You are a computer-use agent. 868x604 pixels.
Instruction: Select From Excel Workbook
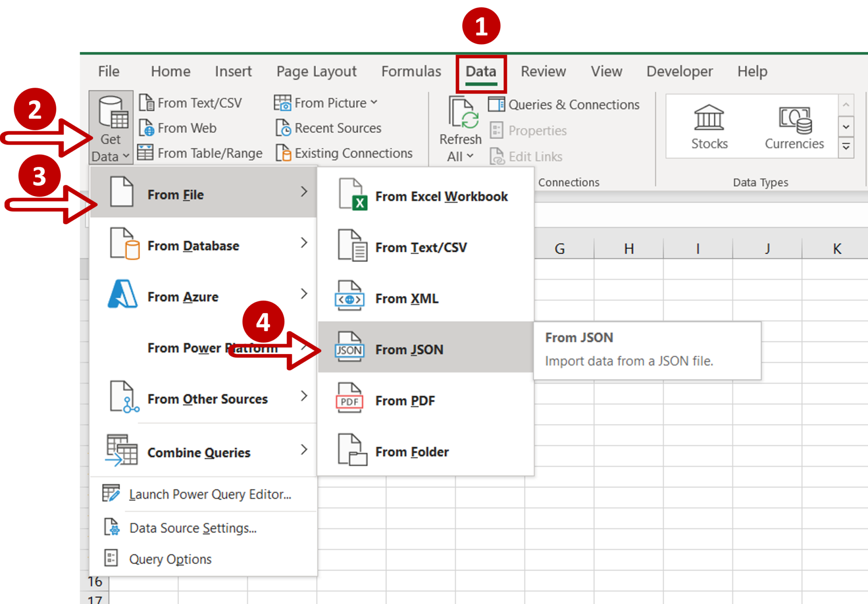click(x=442, y=196)
